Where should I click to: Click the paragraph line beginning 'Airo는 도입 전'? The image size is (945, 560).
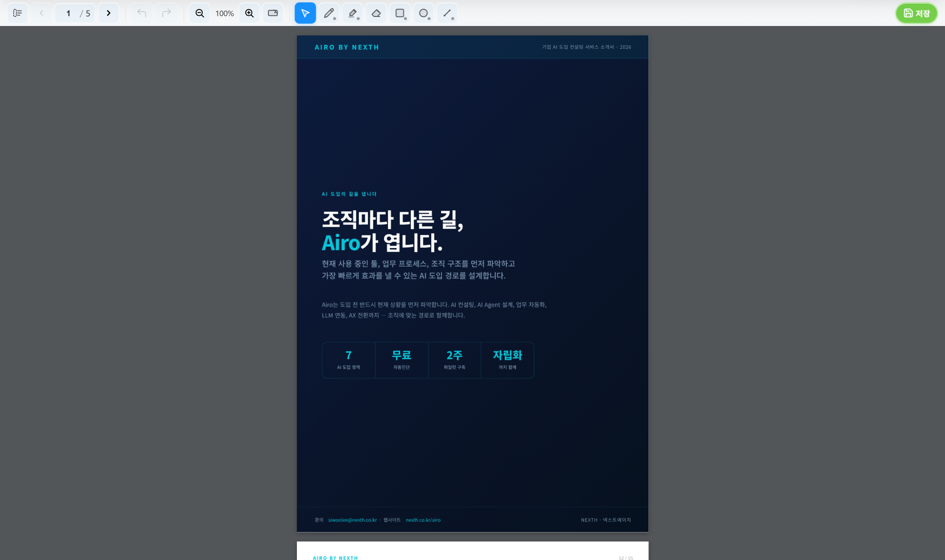(x=434, y=304)
